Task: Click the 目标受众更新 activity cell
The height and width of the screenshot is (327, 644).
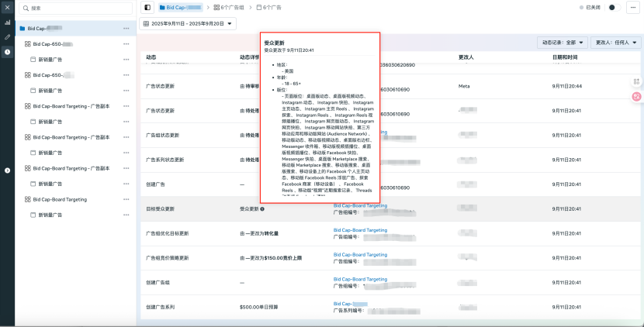Action: [160, 209]
